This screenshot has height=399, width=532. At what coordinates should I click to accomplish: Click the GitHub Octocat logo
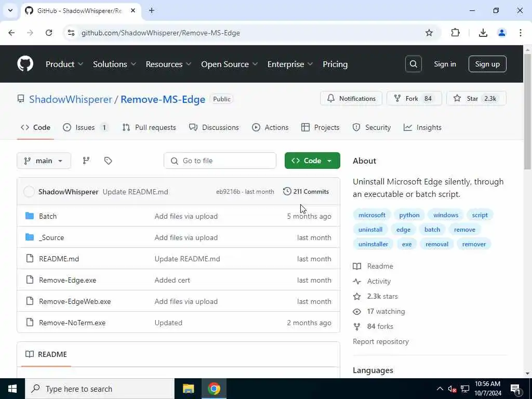[x=25, y=64]
